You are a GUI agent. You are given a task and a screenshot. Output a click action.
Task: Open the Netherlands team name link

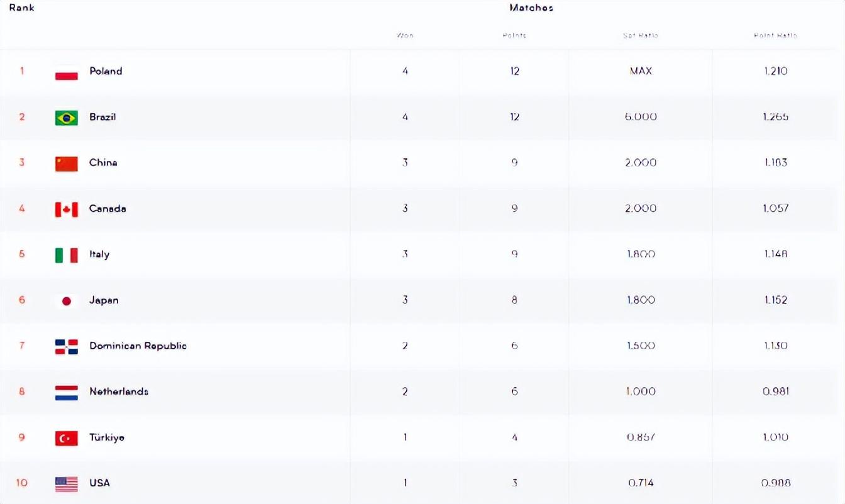coord(119,392)
